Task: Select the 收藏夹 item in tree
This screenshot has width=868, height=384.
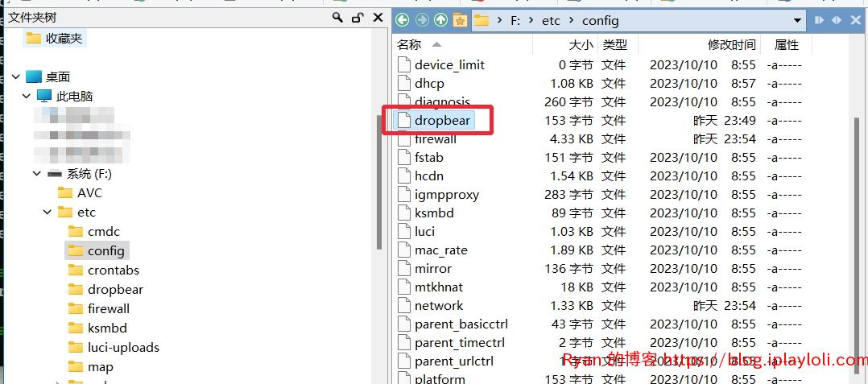Action: [54, 38]
